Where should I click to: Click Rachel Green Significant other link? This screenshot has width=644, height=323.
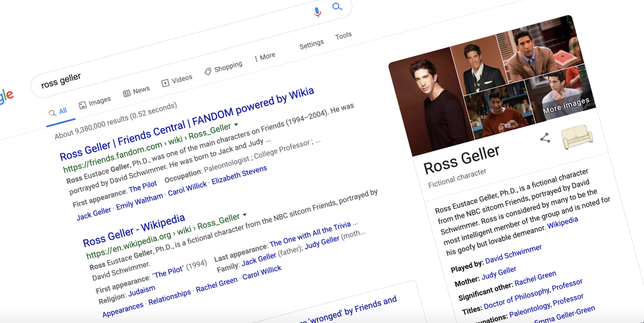coord(535,279)
